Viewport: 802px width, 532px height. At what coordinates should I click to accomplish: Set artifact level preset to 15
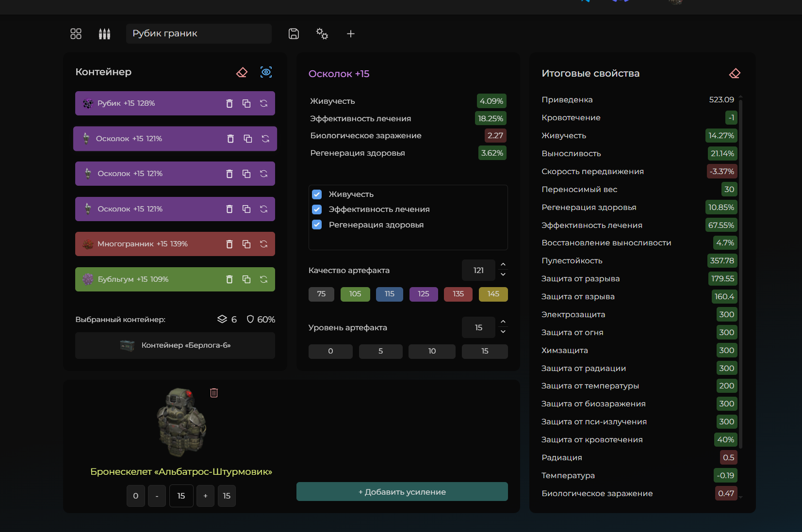click(x=485, y=351)
